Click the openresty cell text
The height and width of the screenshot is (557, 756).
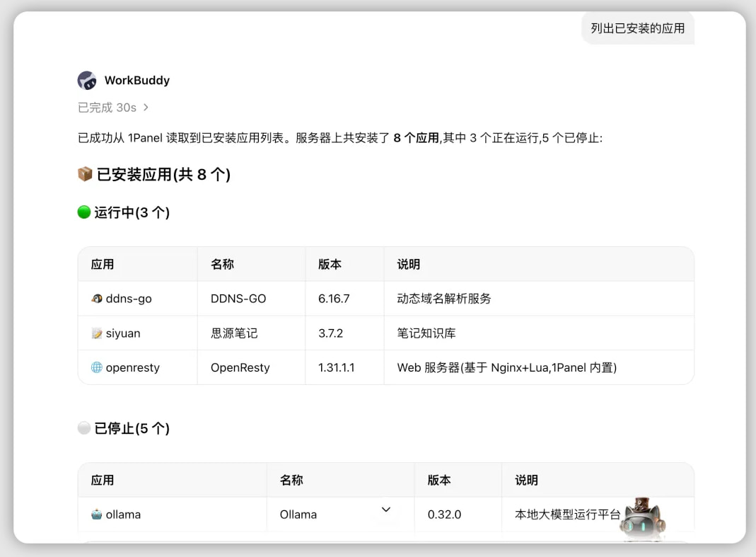pyautogui.click(x=132, y=368)
